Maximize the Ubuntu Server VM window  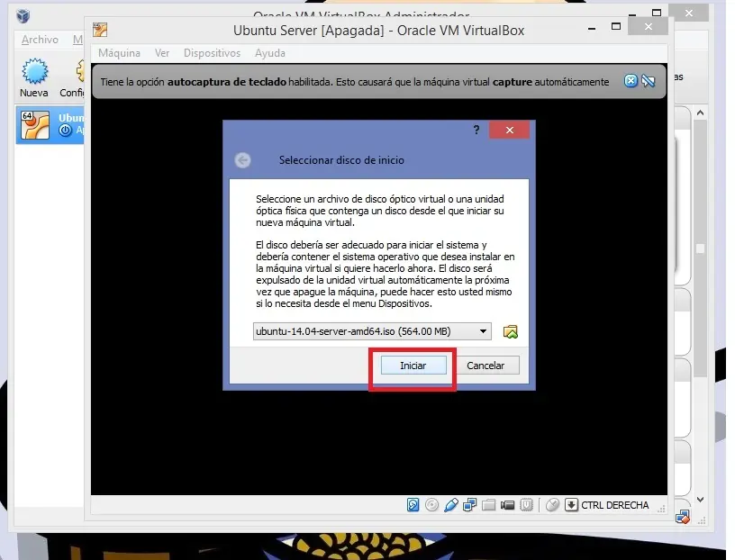click(x=616, y=27)
